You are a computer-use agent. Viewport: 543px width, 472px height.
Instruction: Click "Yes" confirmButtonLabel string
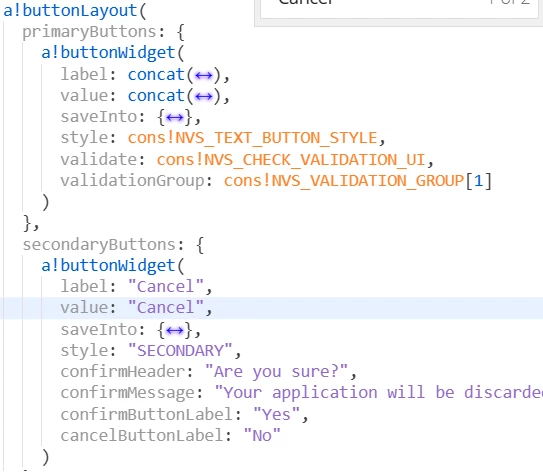point(276,415)
